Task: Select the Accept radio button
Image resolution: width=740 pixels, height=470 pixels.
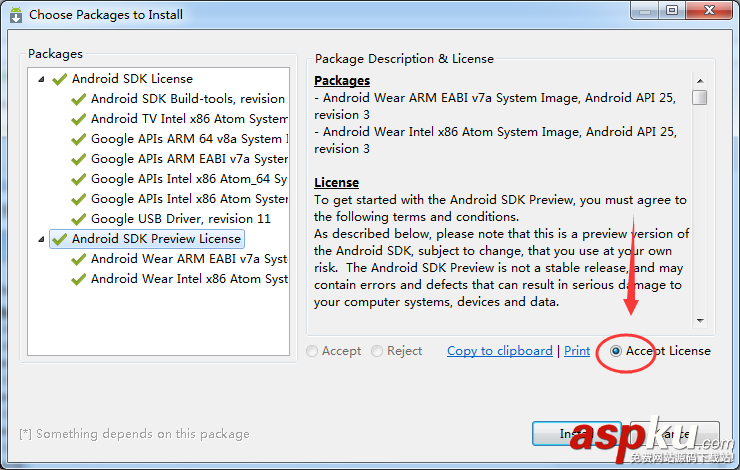Action: (x=313, y=351)
